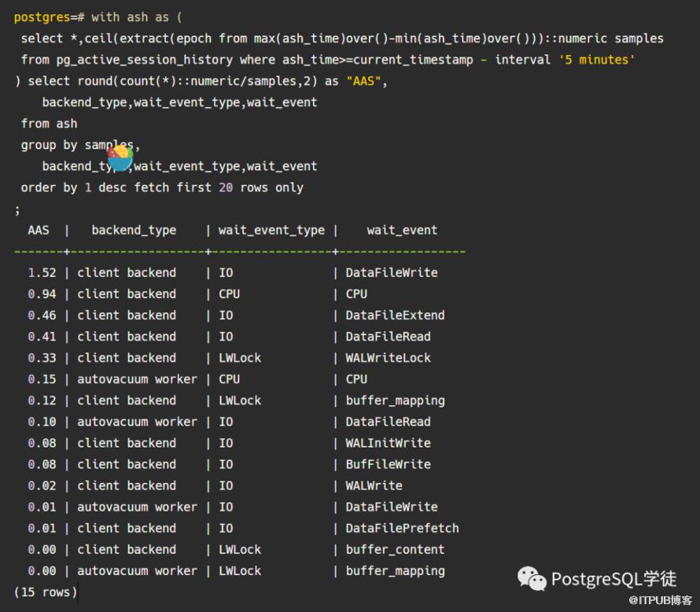Click the WeChat logo beside PostgreSQL学徒
700x612 pixels.
[x=532, y=578]
